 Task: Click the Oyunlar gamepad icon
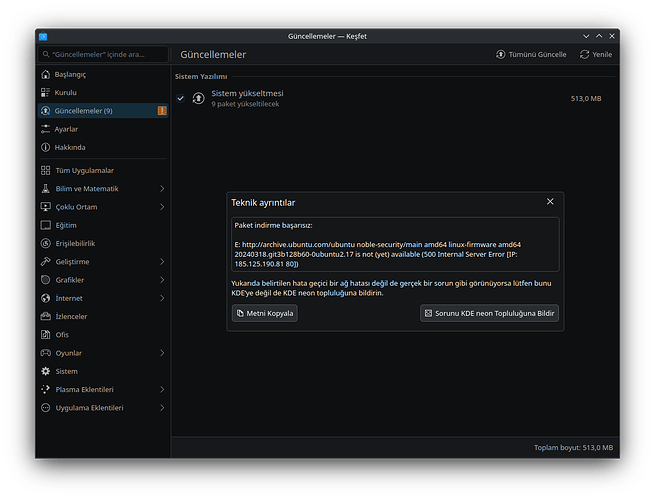(x=46, y=353)
